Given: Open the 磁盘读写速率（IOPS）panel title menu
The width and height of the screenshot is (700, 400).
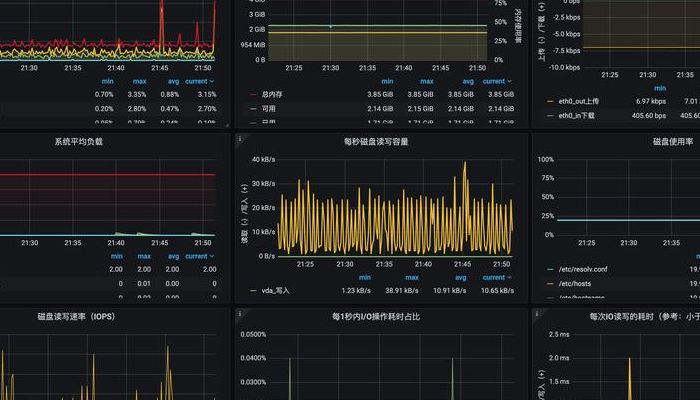Looking at the screenshot, I should 76,317.
